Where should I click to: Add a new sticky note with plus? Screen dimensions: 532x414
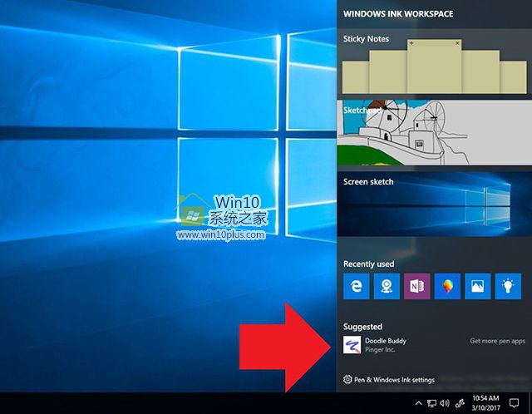[x=411, y=43]
